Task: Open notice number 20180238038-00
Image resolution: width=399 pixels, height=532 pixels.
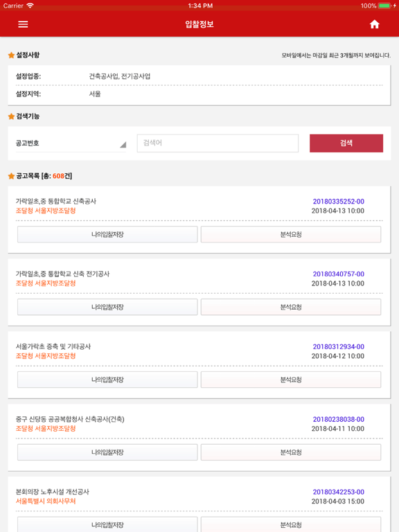Action: click(338, 419)
